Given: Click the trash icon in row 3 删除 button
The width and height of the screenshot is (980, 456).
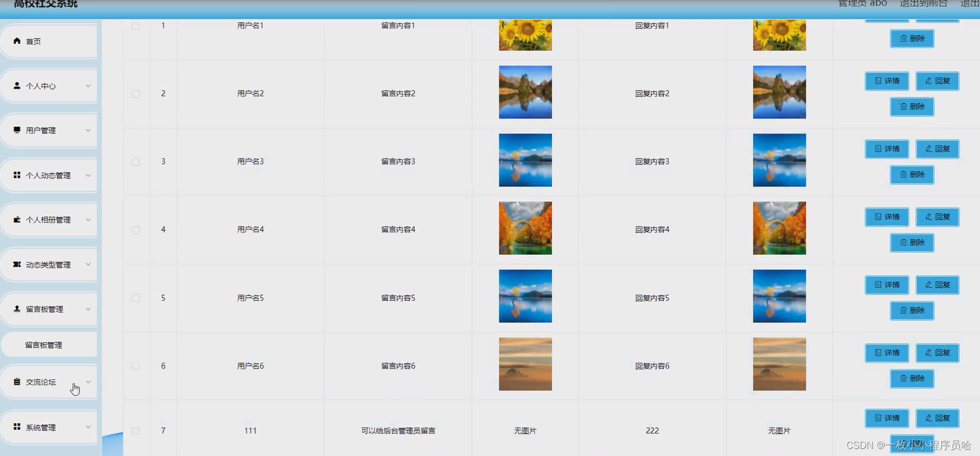Looking at the screenshot, I should [903, 174].
